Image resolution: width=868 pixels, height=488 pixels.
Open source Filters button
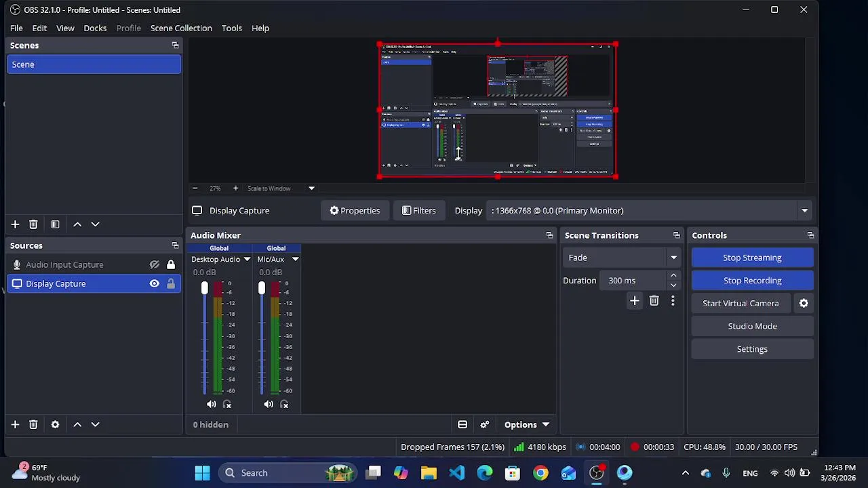(419, 211)
